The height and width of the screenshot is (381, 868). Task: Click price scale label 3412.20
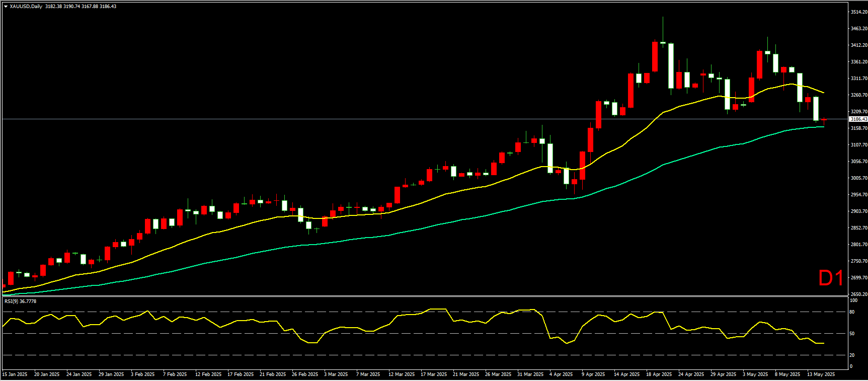click(x=859, y=45)
